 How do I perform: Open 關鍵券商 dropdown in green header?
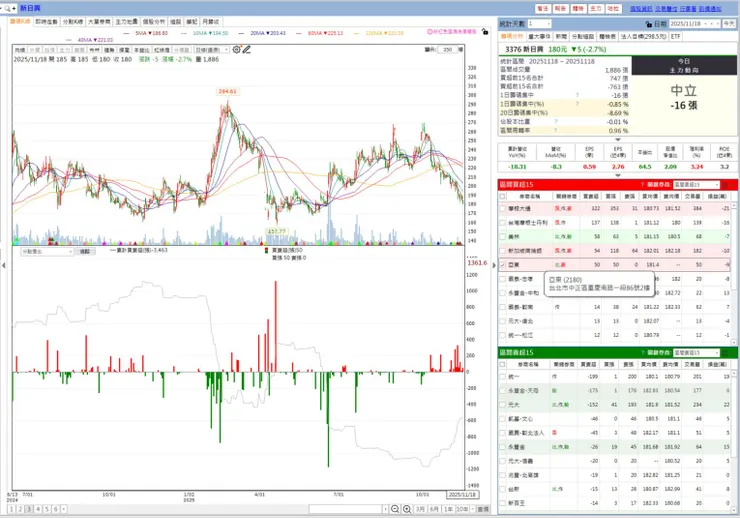pos(696,352)
